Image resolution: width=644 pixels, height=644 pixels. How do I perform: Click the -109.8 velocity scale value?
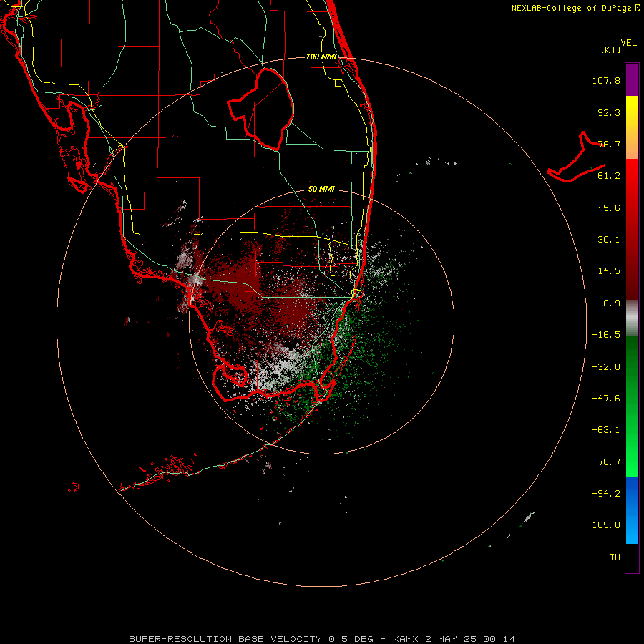(x=603, y=525)
